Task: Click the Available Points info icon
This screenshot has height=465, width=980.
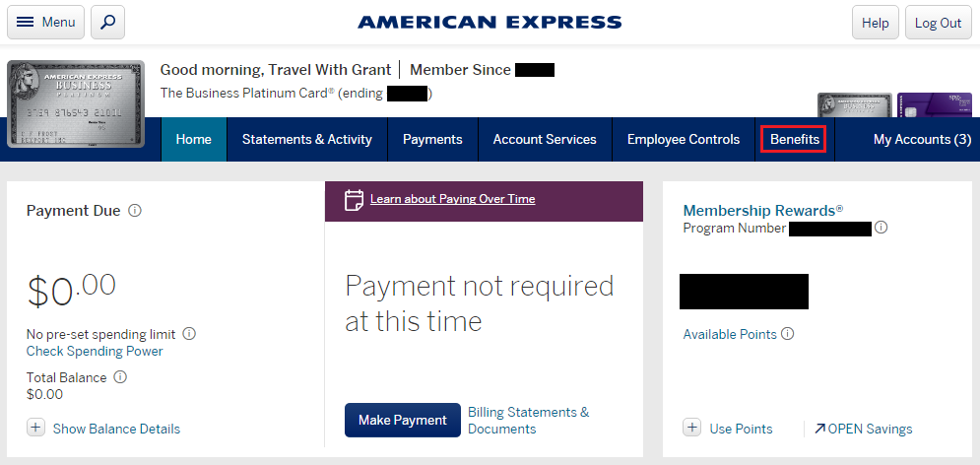Action: click(x=787, y=334)
